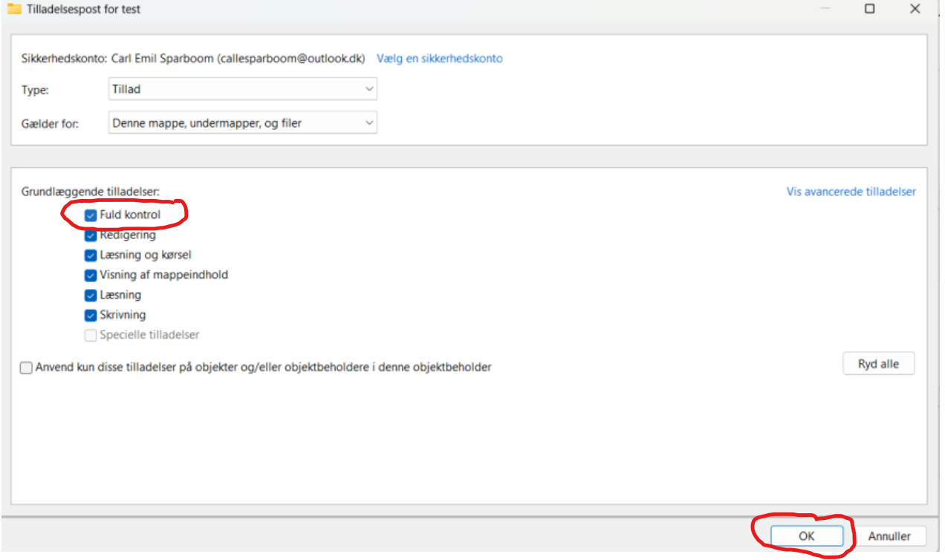Viewport: 945px width, 560px height.
Task: Click the greyed-out minimize window button
Action: point(824,9)
